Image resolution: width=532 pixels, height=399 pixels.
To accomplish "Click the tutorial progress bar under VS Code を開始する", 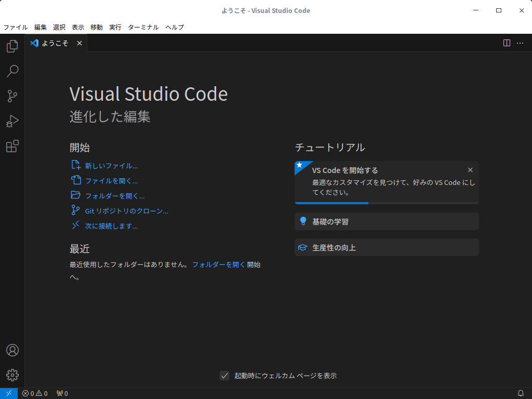I will (387, 203).
